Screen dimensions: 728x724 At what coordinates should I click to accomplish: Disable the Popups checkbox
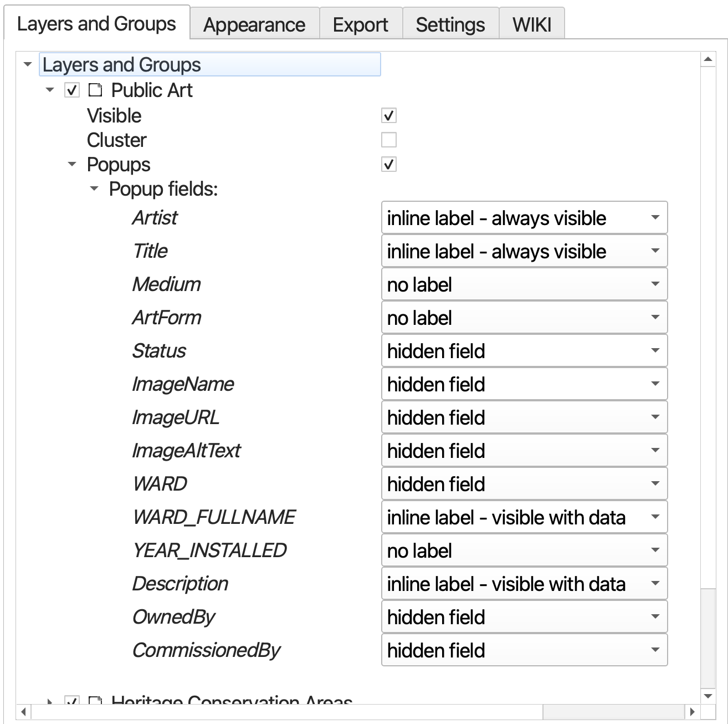(x=389, y=164)
